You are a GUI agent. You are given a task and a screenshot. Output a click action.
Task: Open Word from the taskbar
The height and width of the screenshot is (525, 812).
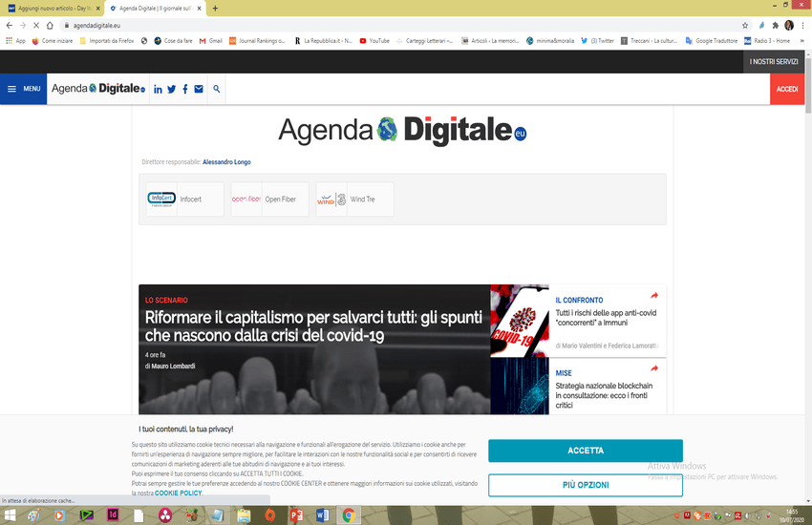pyautogui.click(x=323, y=515)
